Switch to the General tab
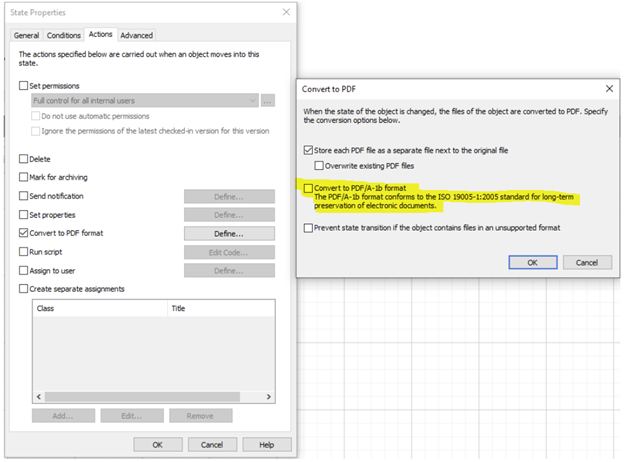Viewport: 624px width, 462px height. (26, 35)
